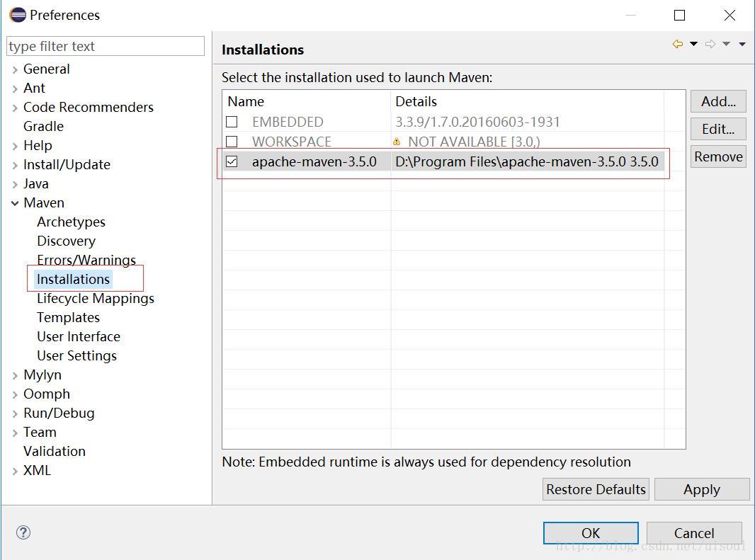
Task: Open Maven Archetypes page
Action: [x=71, y=222]
